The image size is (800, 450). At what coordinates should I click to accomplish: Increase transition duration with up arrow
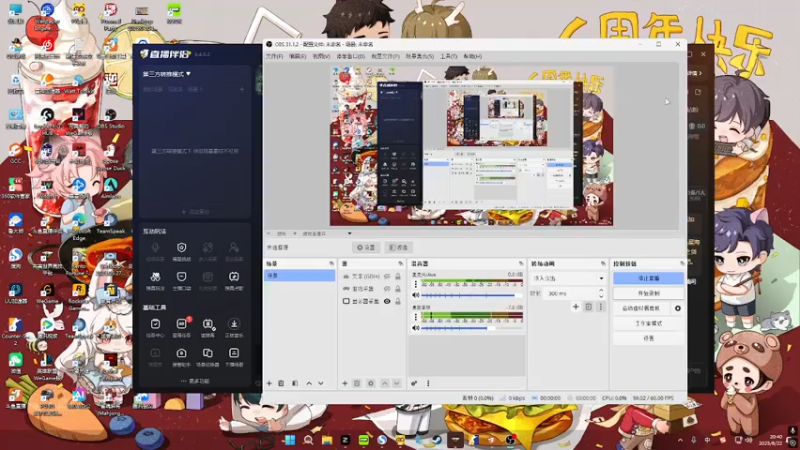[x=601, y=291]
